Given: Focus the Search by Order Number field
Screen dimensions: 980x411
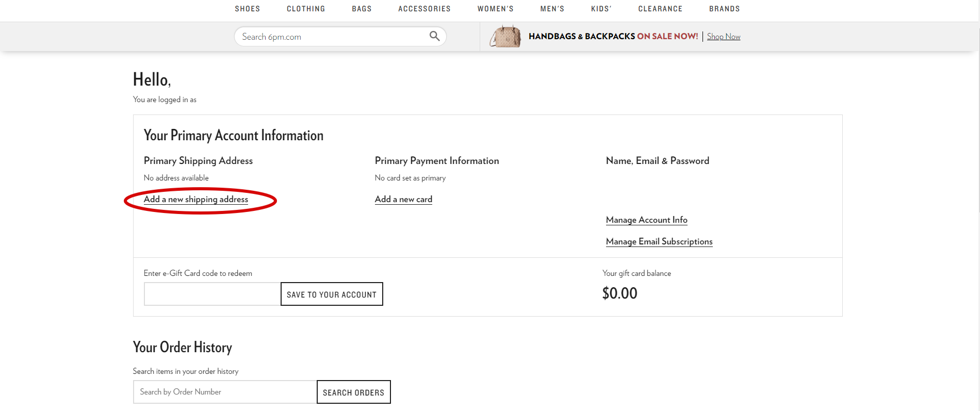Looking at the screenshot, I should [x=225, y=392].
